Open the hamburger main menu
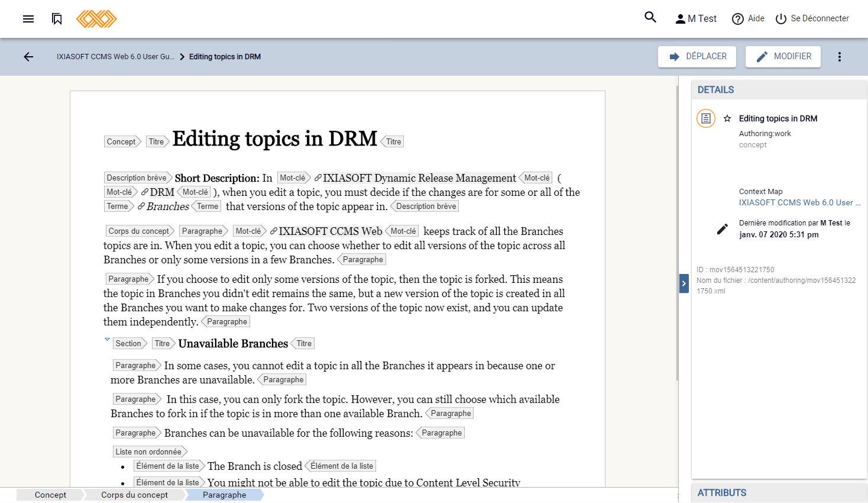The width and height of the screenshot is (868, 503). pos(28,19)
